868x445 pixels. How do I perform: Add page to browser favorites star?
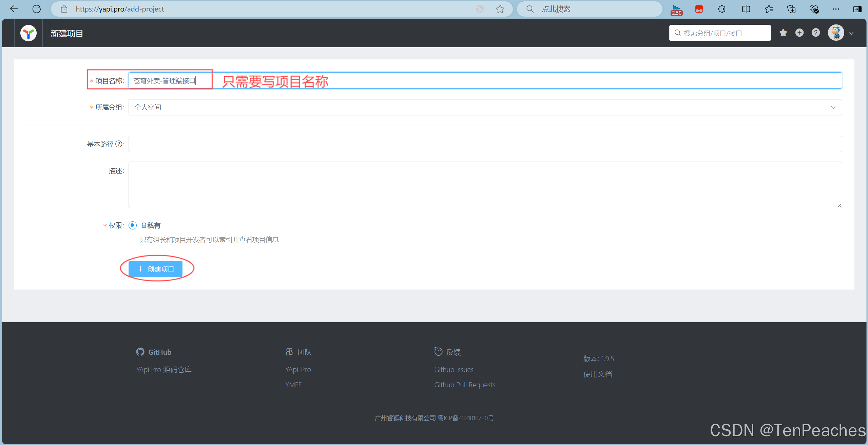point(500,9)
